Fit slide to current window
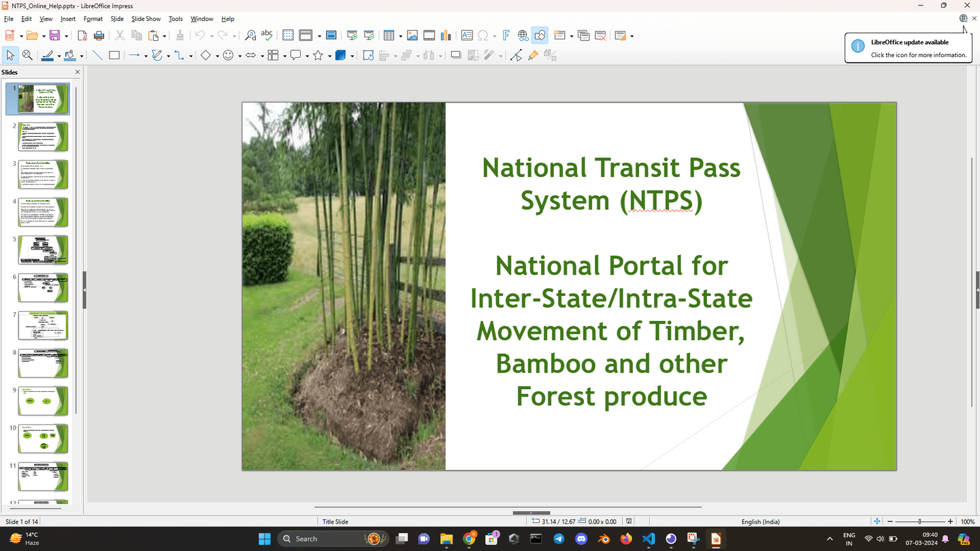The width and height of the screenshot is (980, 551). coord(877,521)
